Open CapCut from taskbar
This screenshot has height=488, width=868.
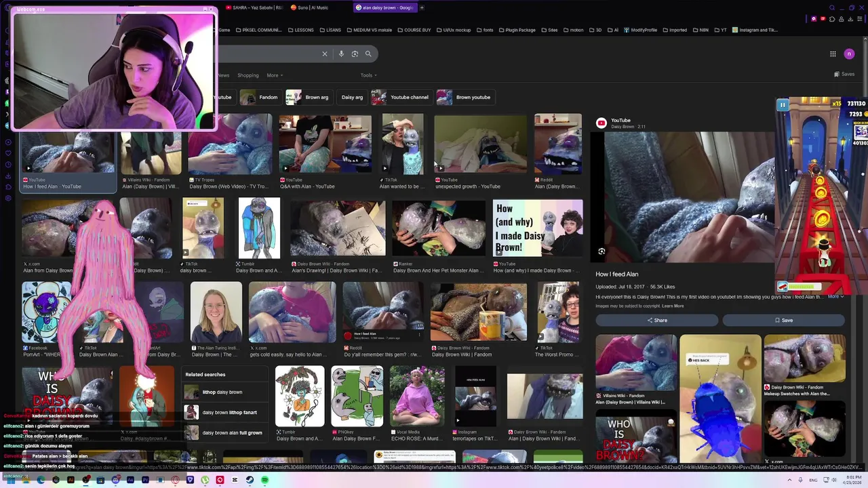click(x=235, y=480)
